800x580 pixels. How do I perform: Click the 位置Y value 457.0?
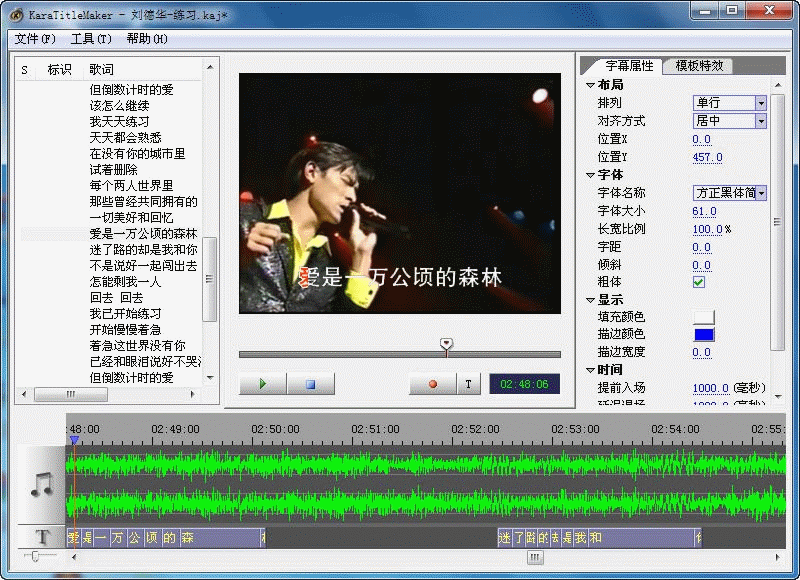coord(707,157)
